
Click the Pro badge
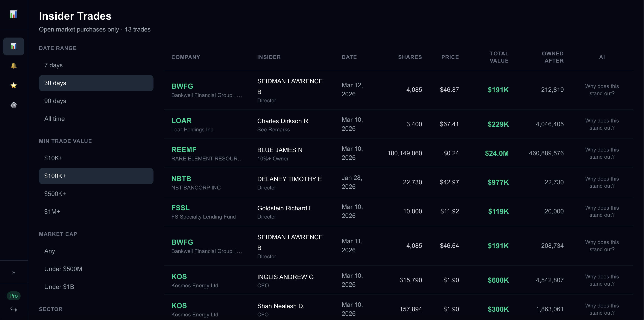[x=13, y=296]
